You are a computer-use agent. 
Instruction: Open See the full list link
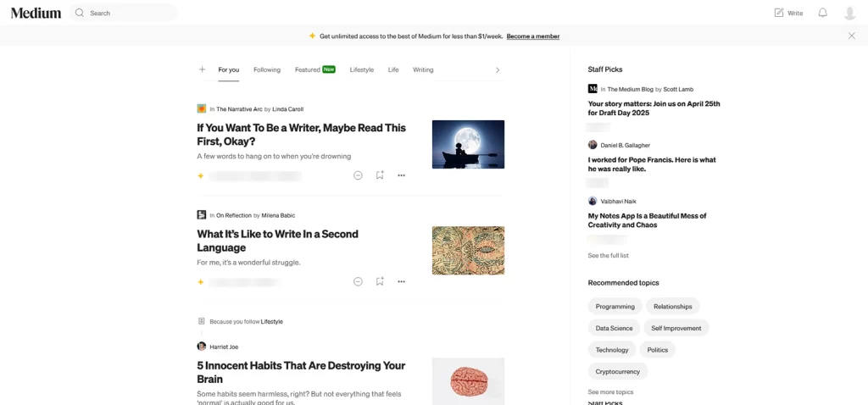tap(608, 255)
